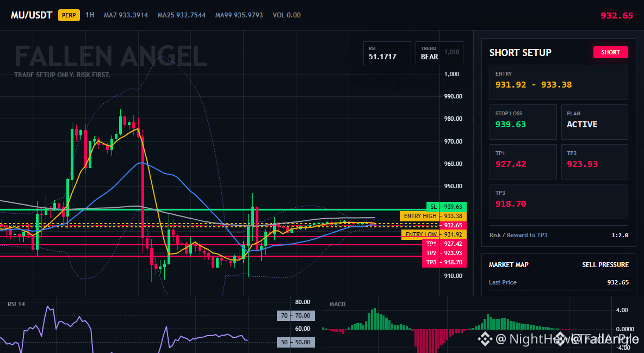Click the RSI 14 panel label
Image resolution: width=644 pixels, height=353 pixels.
click(x=16, y=304)
